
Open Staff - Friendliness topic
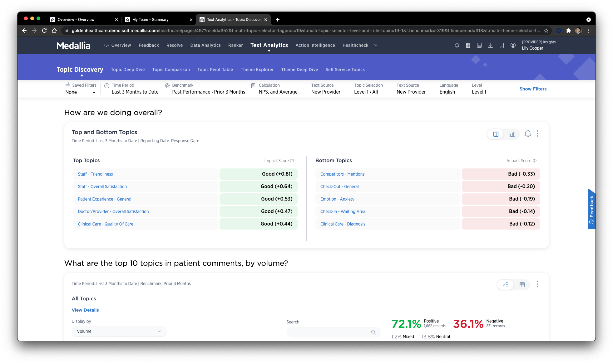click(x=95, y=174)
